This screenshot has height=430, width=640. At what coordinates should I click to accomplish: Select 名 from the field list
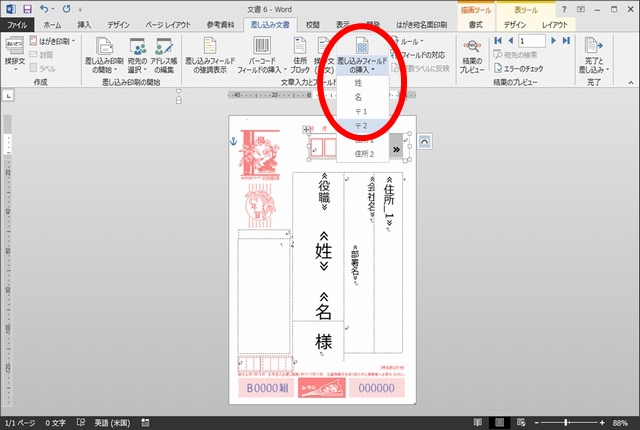tap(363, 97)
